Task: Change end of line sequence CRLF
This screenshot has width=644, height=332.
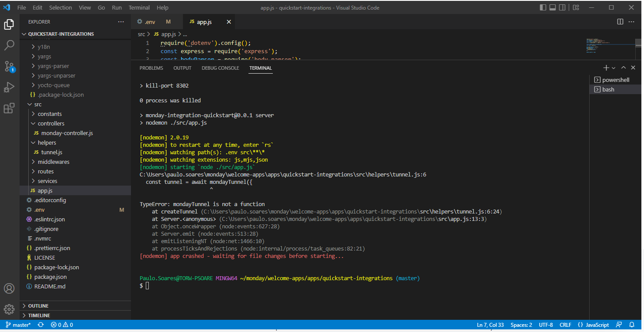Action: 565,325
